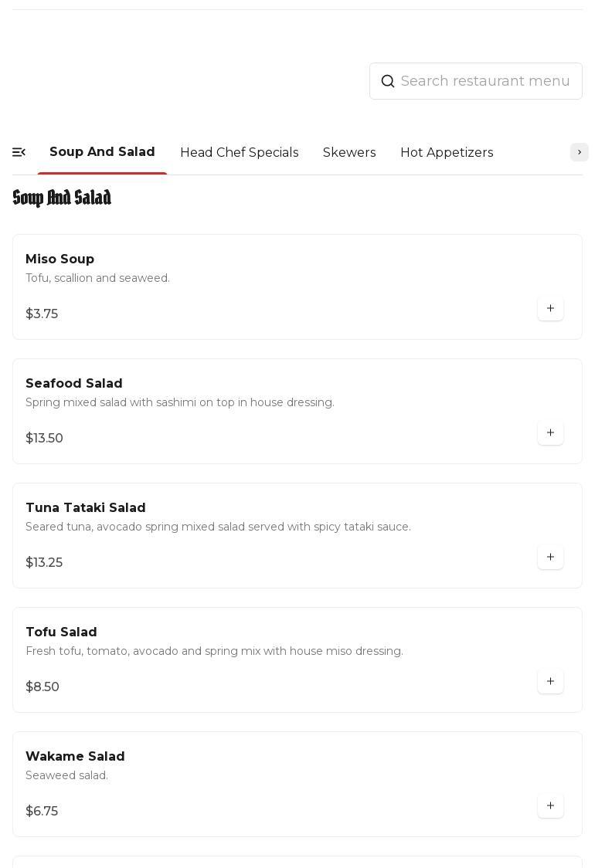This screenshot has width=595, height=868.
Task: Go to Hot Appetizers tab
Action: click(x=447, y=153)
